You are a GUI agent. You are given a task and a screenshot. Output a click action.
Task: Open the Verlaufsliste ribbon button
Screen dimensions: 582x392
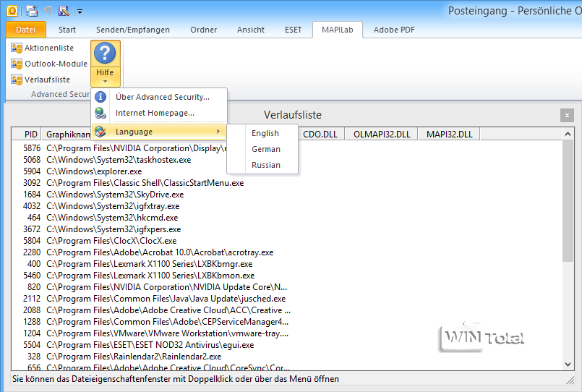click(x=40, y=80)
